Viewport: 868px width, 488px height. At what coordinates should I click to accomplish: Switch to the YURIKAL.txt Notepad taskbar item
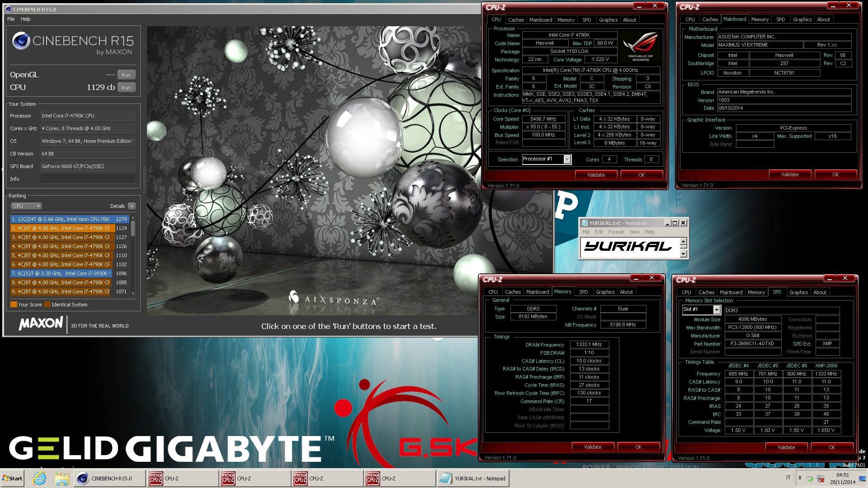(473, 478)
